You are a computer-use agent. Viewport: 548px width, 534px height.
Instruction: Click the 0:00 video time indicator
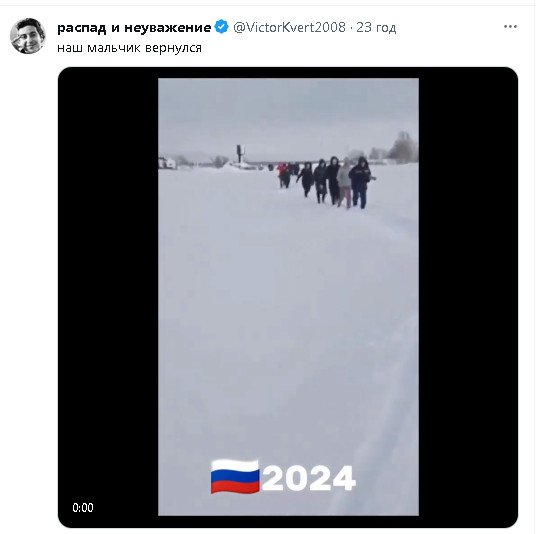(83, 507)
